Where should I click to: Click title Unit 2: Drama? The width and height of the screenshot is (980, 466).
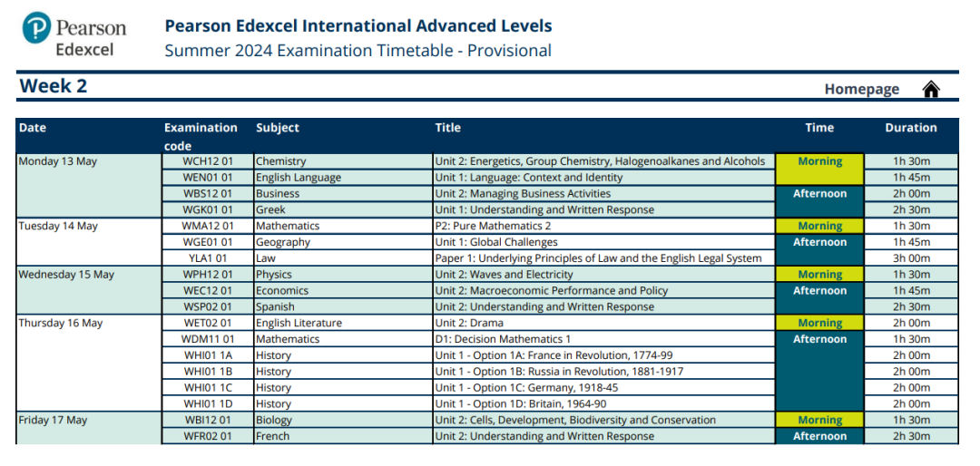click(x=469, y=323)
